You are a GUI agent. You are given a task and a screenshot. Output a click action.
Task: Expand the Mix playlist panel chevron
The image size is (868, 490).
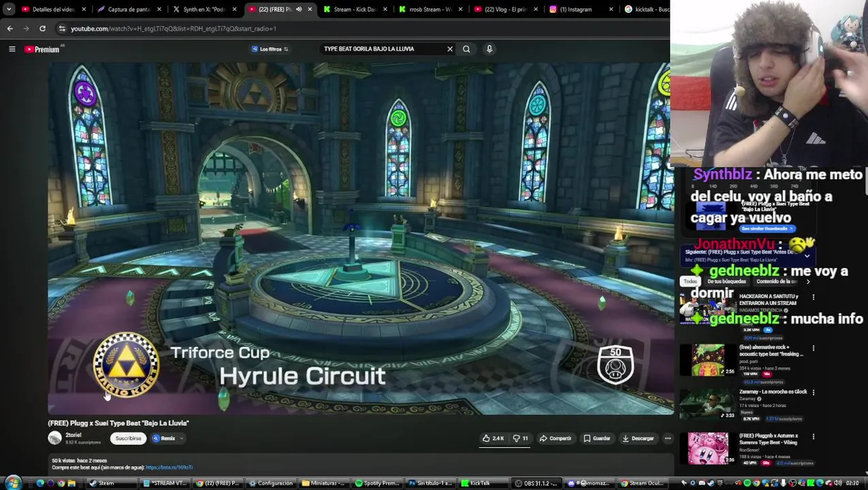807,256
